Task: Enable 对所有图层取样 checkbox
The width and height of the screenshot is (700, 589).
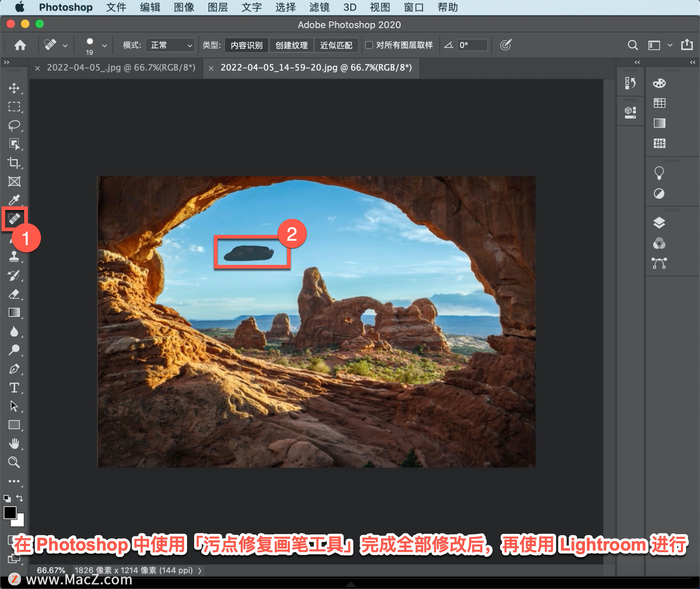Action: pyautogui.click(x=369, y=45)
